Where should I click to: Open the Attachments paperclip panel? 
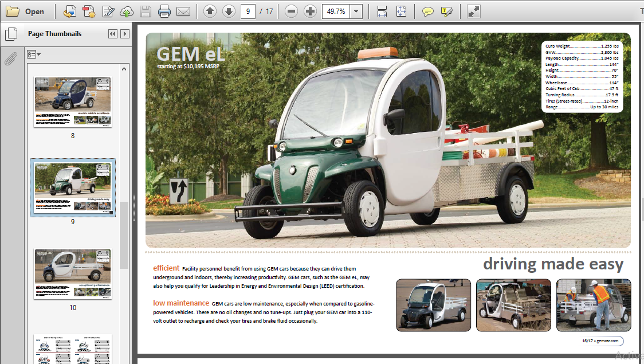[x=11, y=58]
